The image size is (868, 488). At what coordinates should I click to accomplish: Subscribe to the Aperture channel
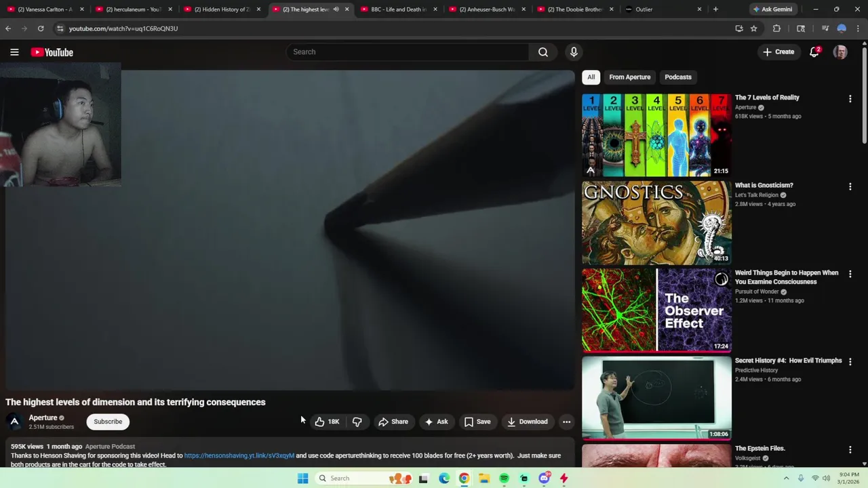(108, 422)
